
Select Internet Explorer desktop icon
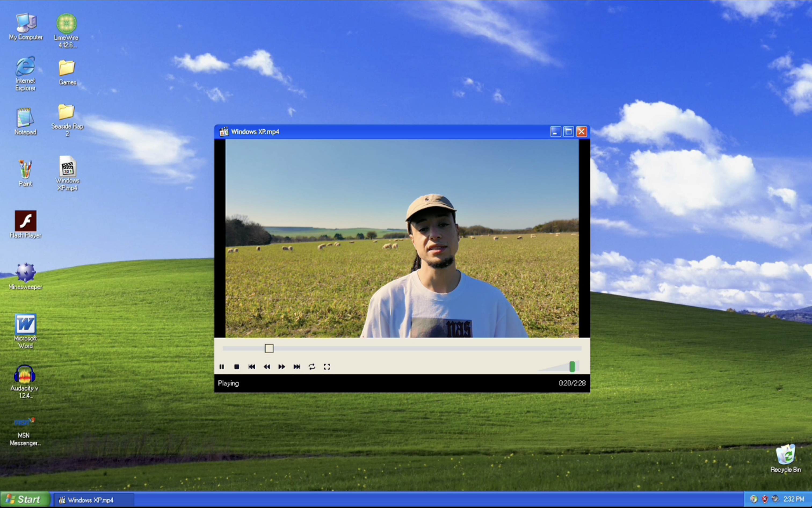tap(26, 74)
